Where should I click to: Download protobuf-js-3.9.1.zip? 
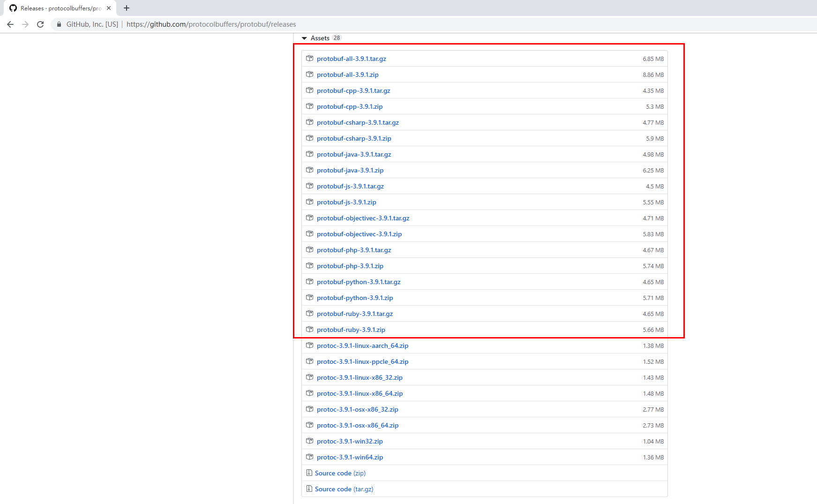click(346, 202)
